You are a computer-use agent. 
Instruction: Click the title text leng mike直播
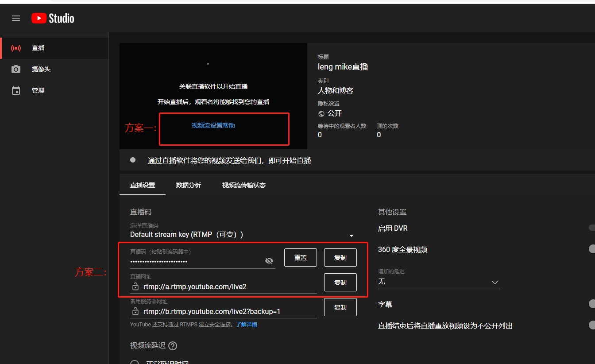[343, 67]
